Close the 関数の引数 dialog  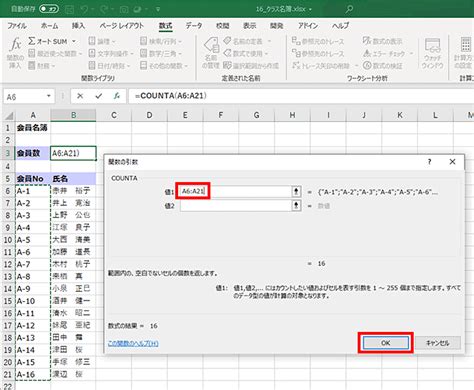[x=452, y=162]
